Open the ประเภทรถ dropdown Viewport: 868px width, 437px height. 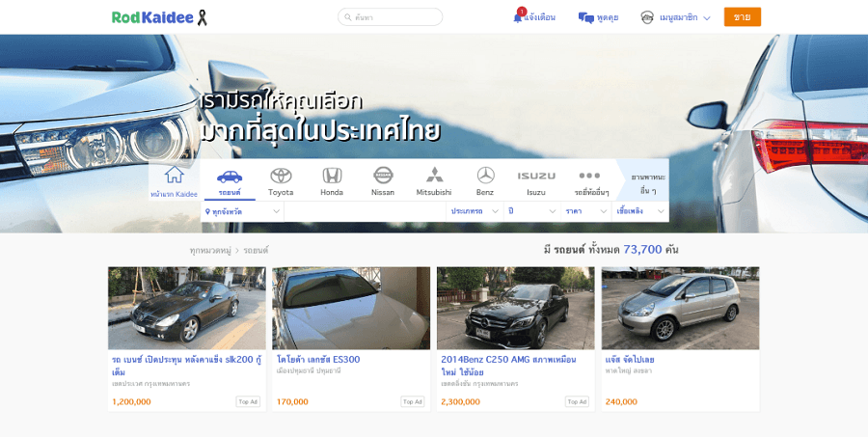click(475, 211)
